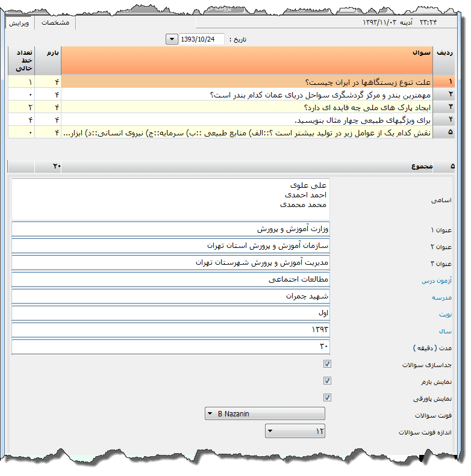
Task: Open the مشخصات tab
Action: point(55,22)
